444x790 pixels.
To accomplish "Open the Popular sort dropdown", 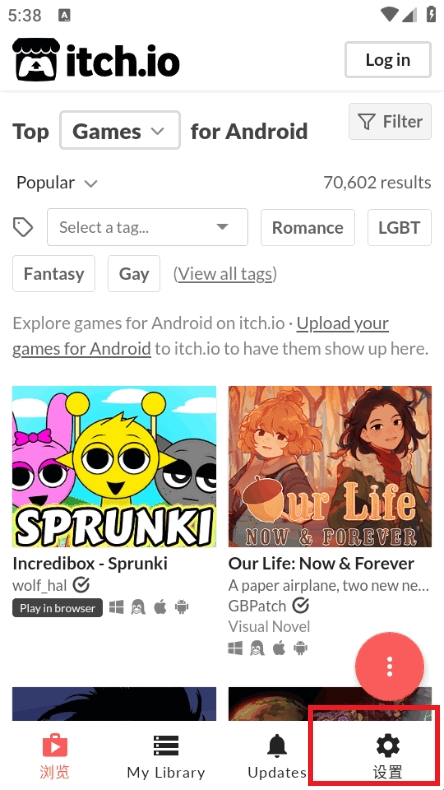I will 57,182.
